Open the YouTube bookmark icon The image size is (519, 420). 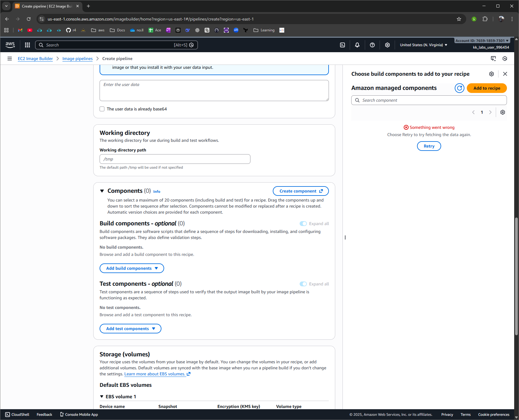30,30
